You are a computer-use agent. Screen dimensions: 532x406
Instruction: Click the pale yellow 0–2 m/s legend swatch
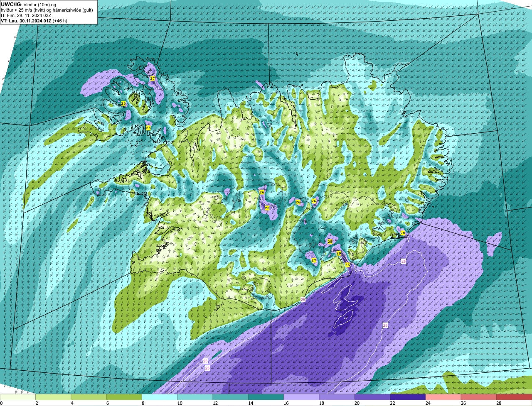pos(18,397)
